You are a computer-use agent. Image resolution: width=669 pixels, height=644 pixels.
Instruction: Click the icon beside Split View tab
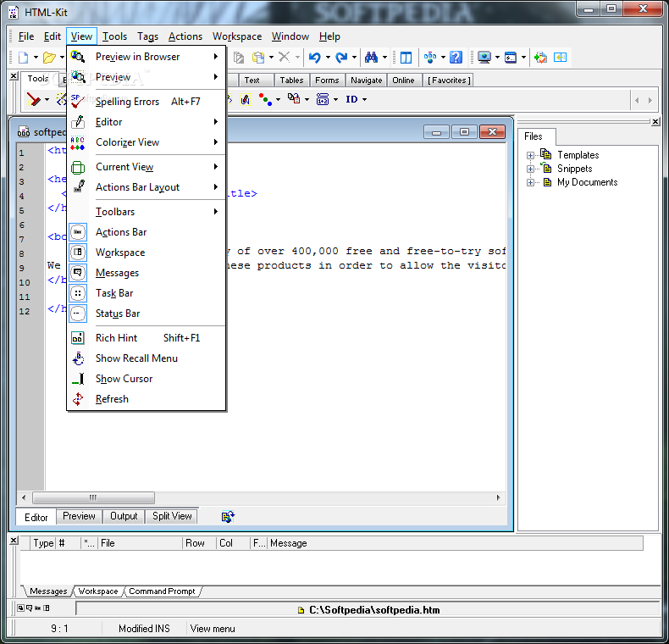(x=228, y=516)
